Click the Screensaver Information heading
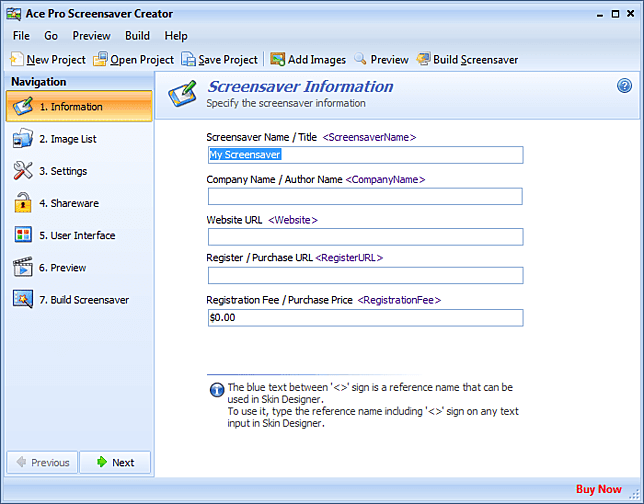This screenshot has width=644, height=504. (300, 86)
